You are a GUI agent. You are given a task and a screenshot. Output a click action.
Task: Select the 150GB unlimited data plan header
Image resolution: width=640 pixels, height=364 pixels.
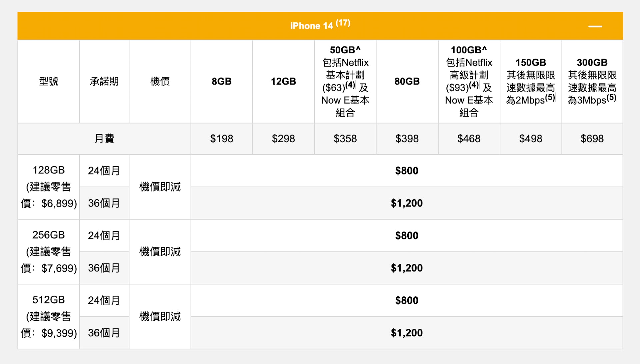click(x=530, y=81)
